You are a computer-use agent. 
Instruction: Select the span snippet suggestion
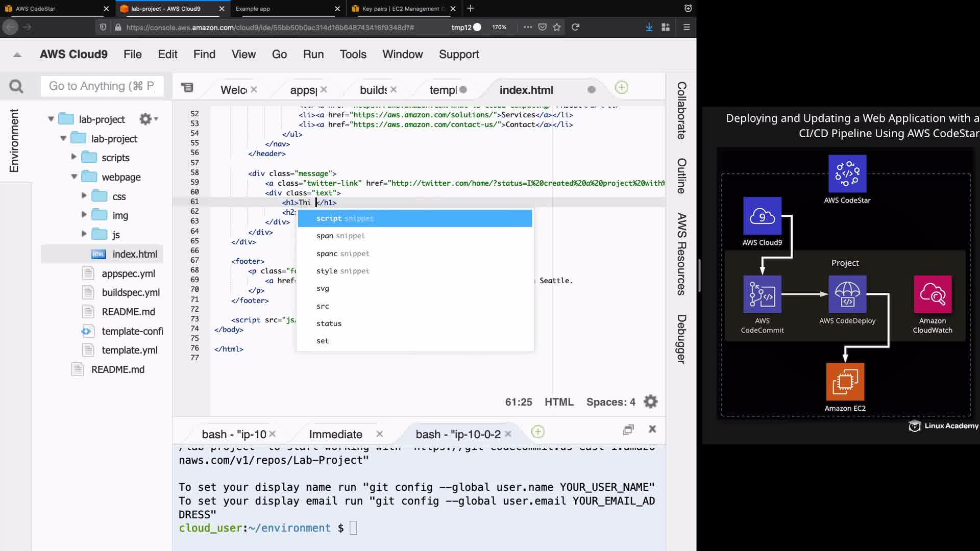[340, 236]
